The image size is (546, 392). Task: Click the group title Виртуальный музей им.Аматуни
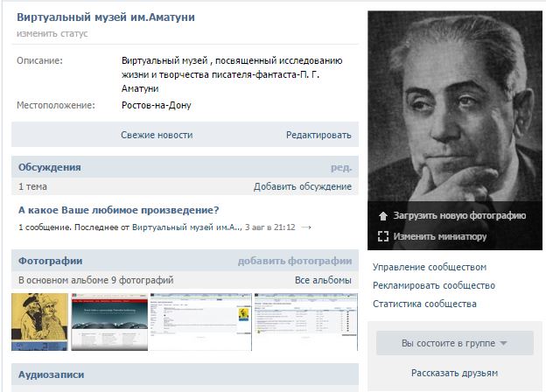tap(106, 17)
